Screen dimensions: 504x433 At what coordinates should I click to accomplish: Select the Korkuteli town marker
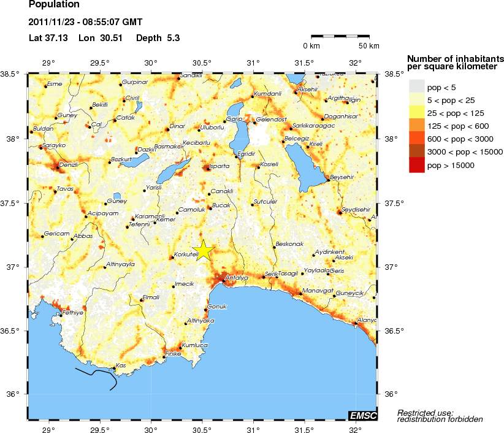point(172,257)
